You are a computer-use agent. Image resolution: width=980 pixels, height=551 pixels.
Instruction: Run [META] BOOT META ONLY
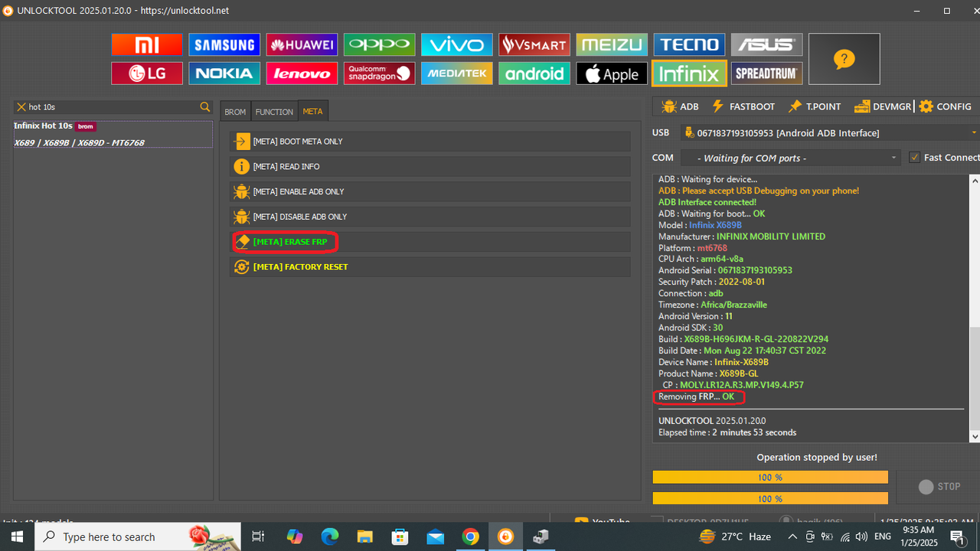[x=430, y=142]
